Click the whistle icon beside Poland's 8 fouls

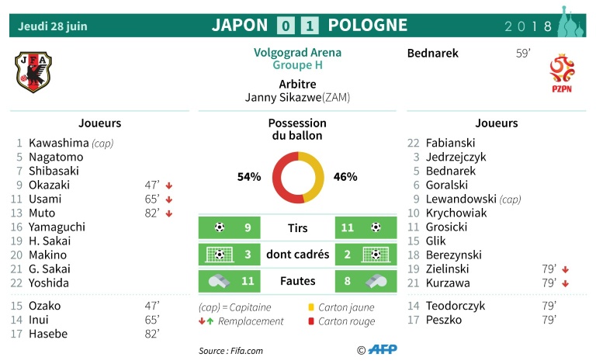click(x=376, y=281)
